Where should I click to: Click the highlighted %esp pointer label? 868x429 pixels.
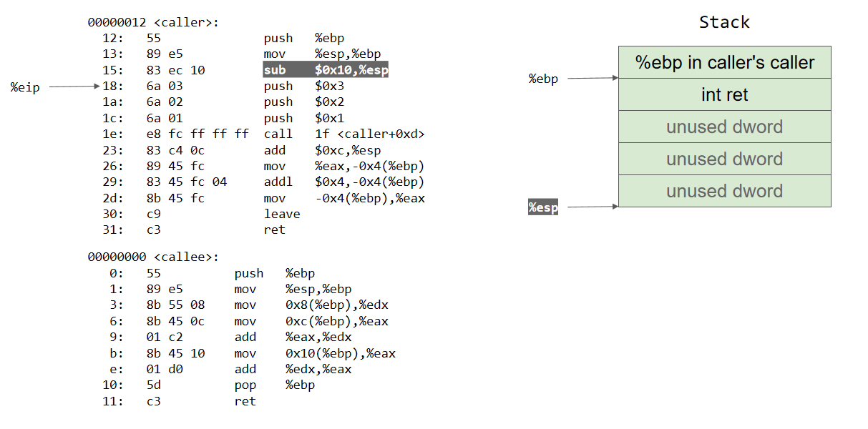(543, 207)
